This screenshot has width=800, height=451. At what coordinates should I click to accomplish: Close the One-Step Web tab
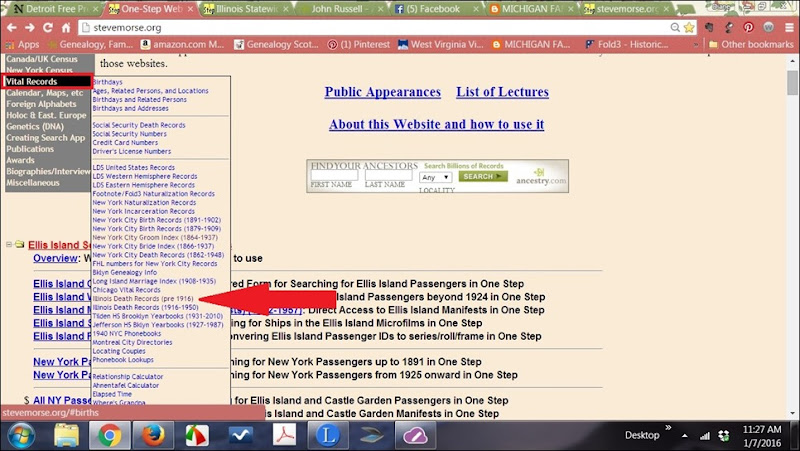[190, 9]
